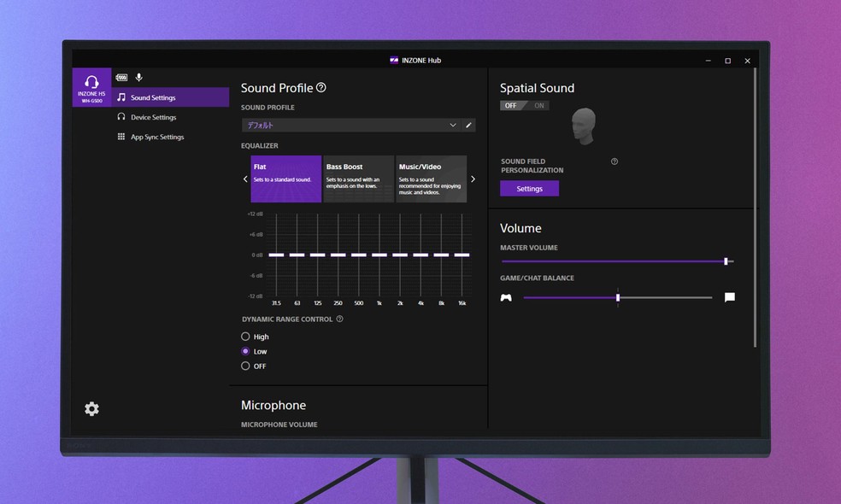Click the microphone status icon
Viewport: 841px width, 504px height.
(139, 78)
